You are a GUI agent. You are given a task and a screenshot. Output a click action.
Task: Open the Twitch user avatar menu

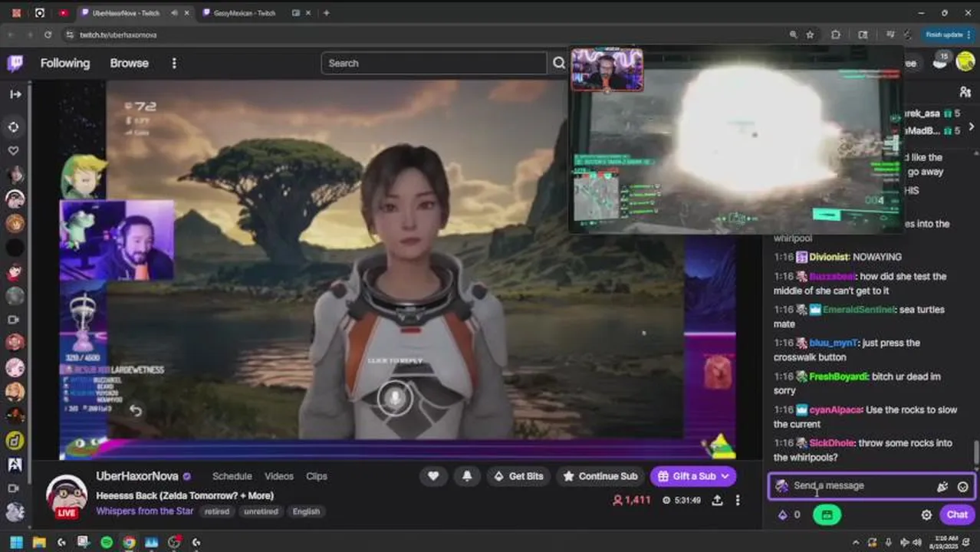click(965, 63)
